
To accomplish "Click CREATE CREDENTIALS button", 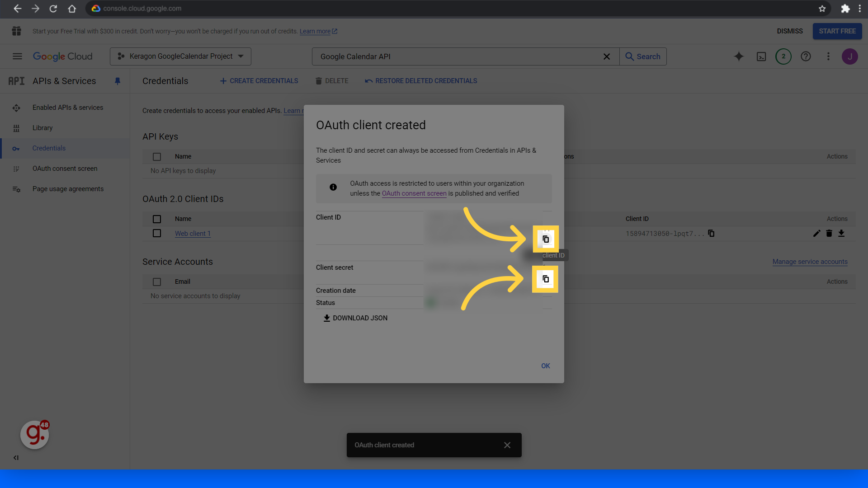I will (x=259, y=81).
